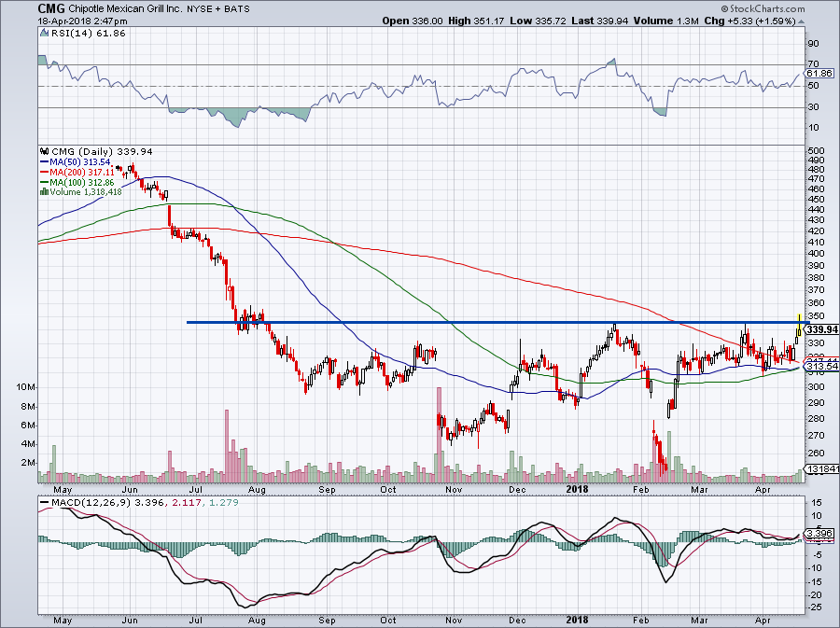Click the teal 1.279 MACD histogram value
840x628 pixels.
[x=223, y=503]
